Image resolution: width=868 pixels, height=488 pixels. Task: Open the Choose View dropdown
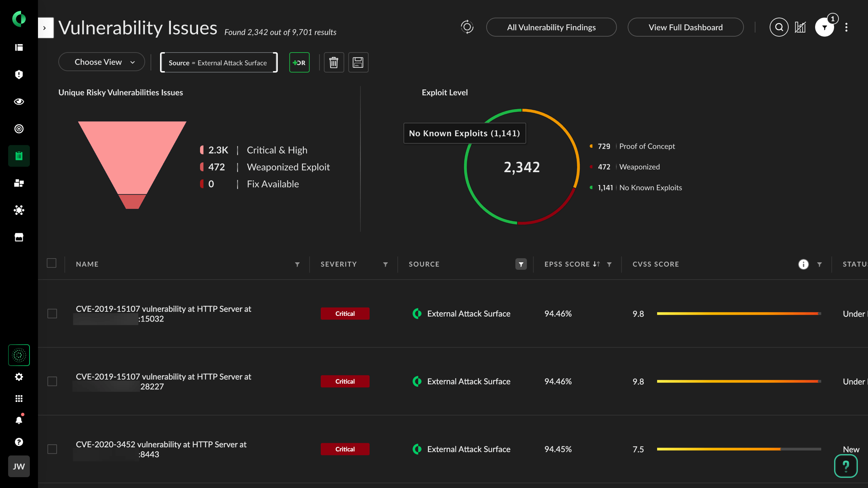(101, 62)
